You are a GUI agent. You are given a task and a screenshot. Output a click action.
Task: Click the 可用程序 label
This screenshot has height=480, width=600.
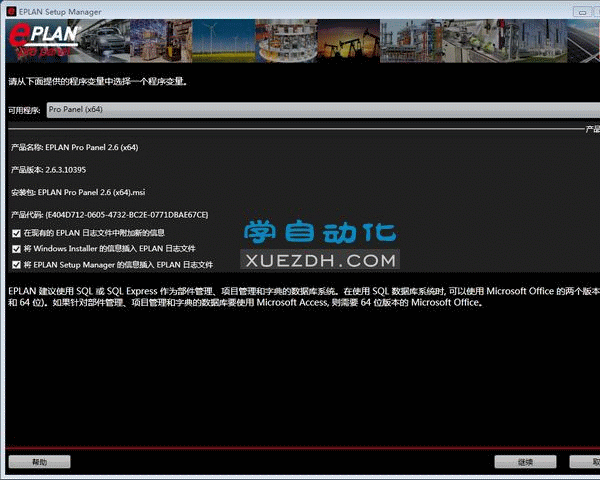[24, 111]
